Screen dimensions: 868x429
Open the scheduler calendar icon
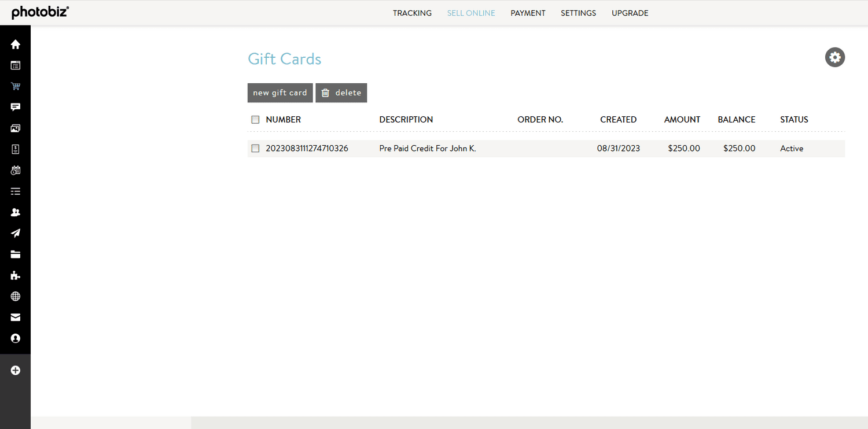pos(16,169)
